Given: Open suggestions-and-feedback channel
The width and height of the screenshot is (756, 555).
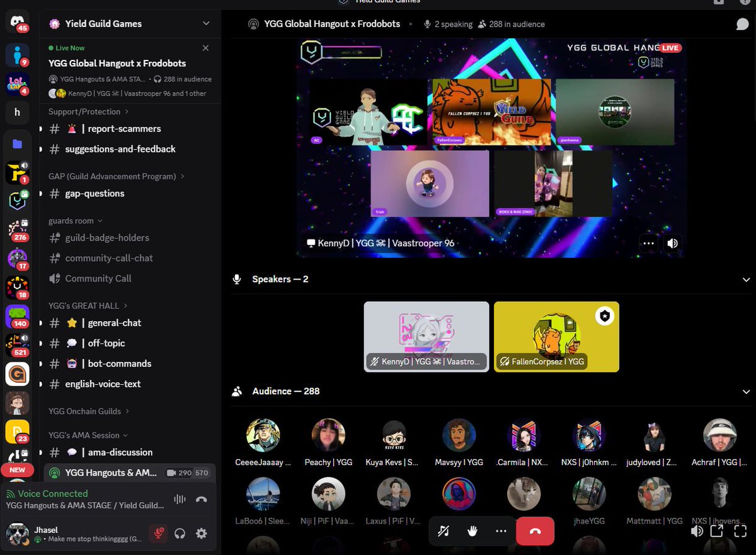Looking at the screenshot, I should click(x=130, y=149).
